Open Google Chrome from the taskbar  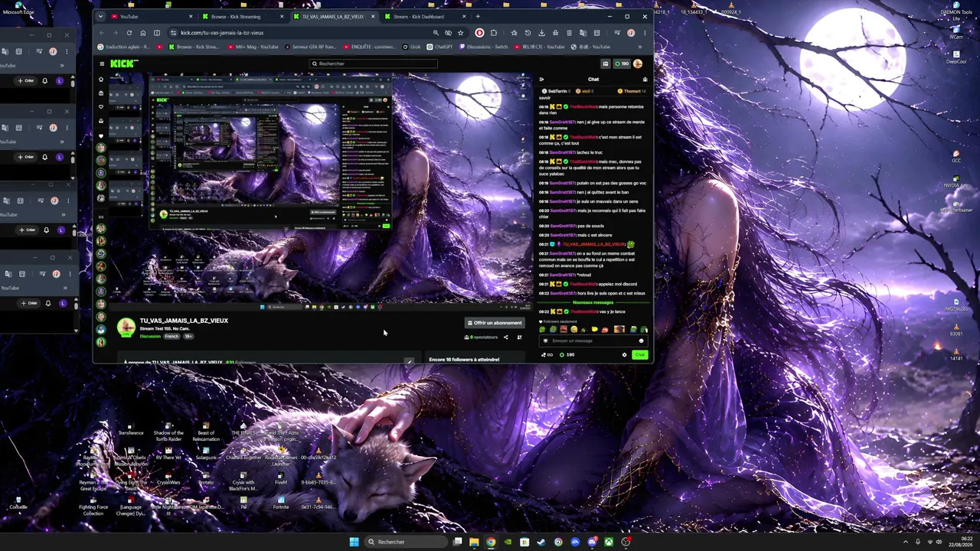pos(491,542)
